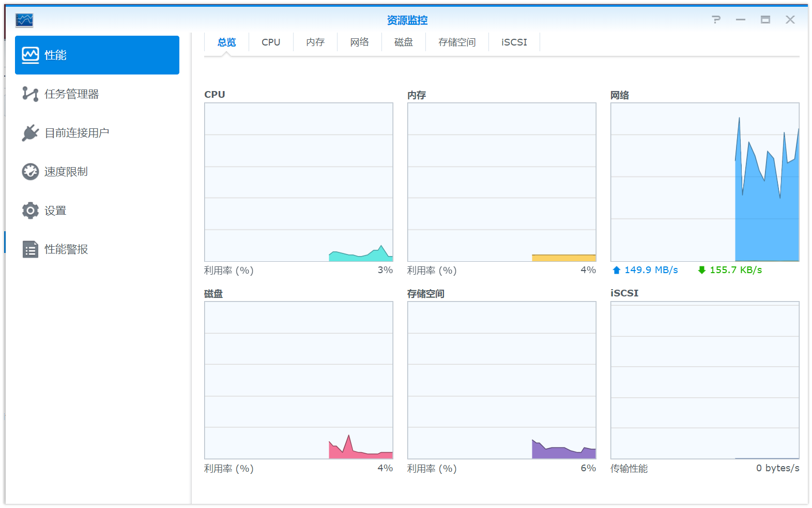The height and width of the screenshot is (508, 812).
Task: Switch to the 网络 tab
Action: point(359,42)
